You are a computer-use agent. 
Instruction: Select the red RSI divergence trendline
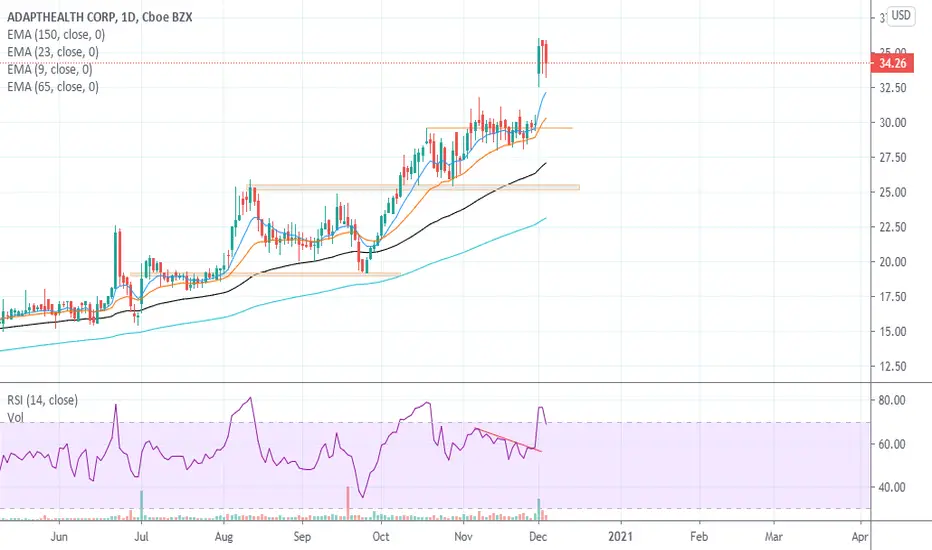coord(508,439)
